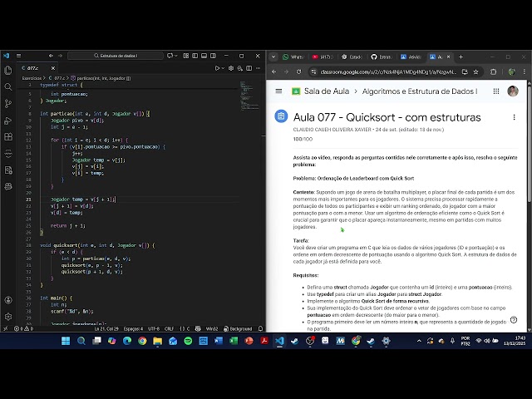This screenshot has width=532, height=399.
Task: Open File Explorer from the taskbar
Action: click(157, 341)
